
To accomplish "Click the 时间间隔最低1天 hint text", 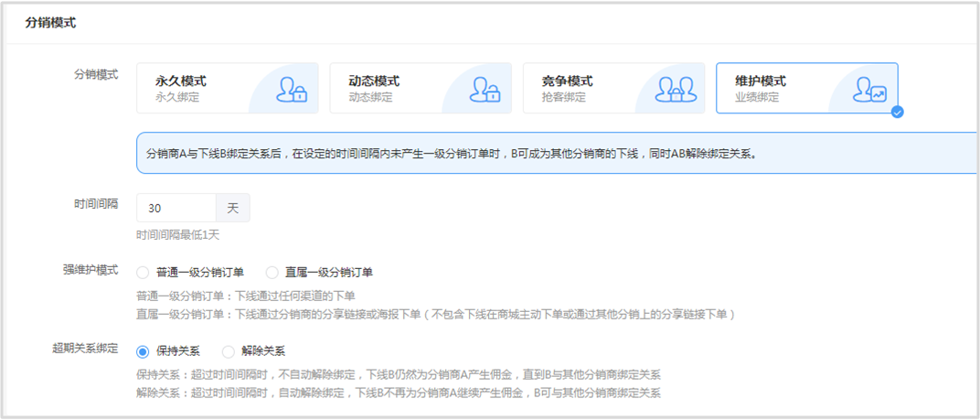I will (x=178, y=236).
